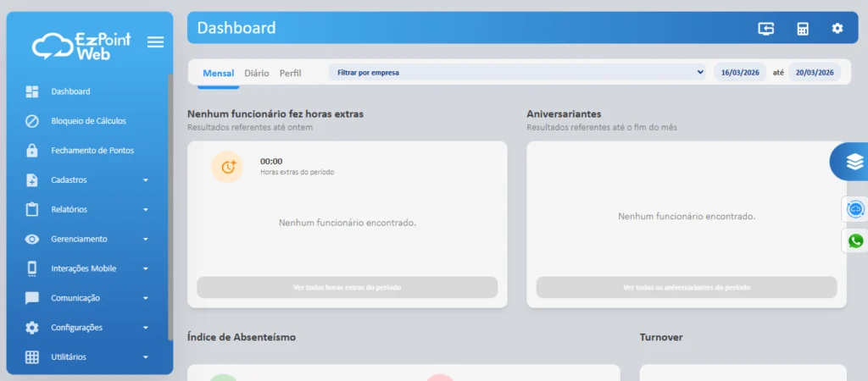Click the Configurações gear icon in sidebar
This screenshot has height=381, width=868.
click(32, 328)
